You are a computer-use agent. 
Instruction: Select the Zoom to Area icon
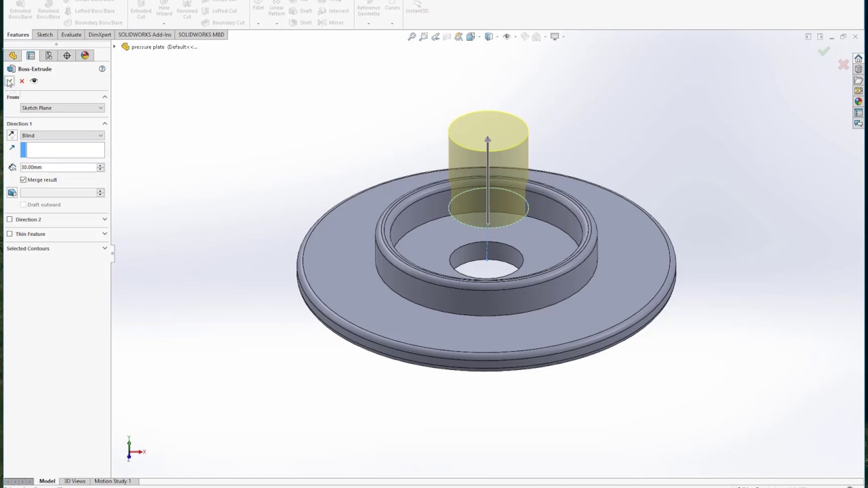(x=424, y=37)
